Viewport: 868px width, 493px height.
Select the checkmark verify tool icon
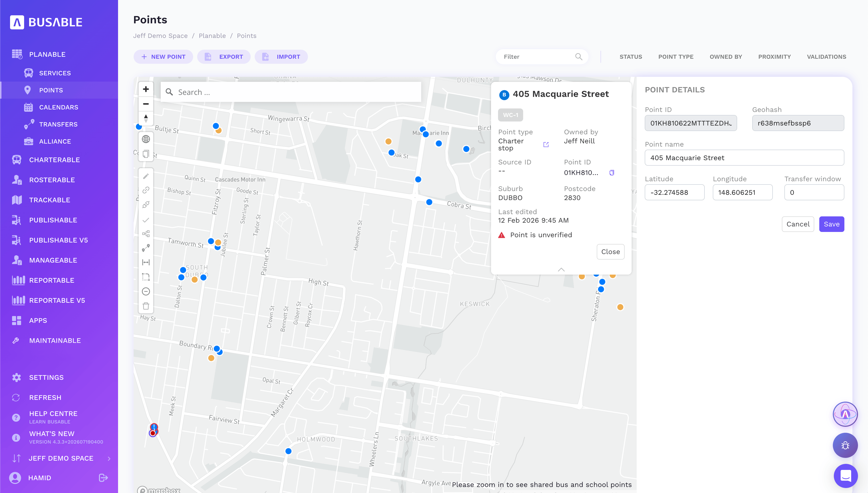pyautogui.click(x=146, y=220)
